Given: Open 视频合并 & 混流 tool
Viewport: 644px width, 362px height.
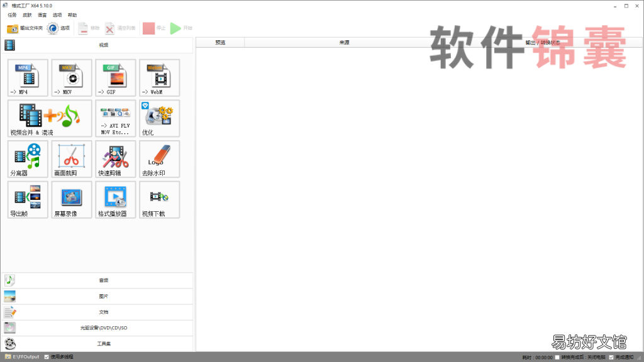Looking at the screenshot, I should pos(50,118).
